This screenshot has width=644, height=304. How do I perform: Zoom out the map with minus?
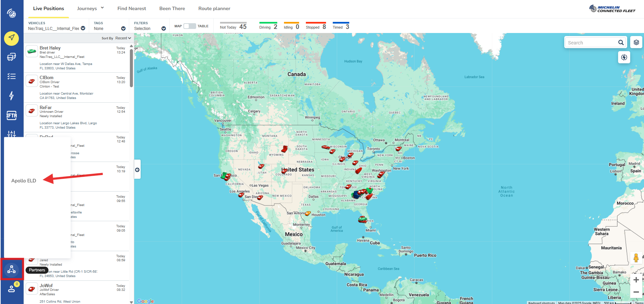(x=636, y=292)
